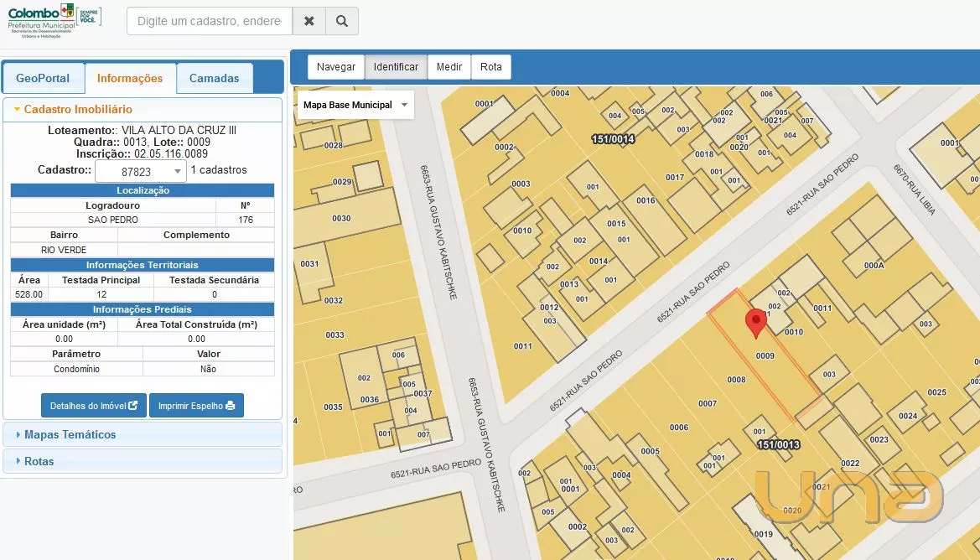Click the Imprimir Espelho button
This screenshot has width=980, height=560.
(x=196, y=406)
